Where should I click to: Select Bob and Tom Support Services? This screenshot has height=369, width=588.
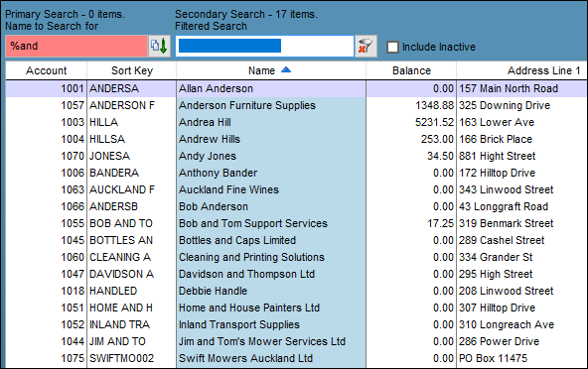coord(253,223)
